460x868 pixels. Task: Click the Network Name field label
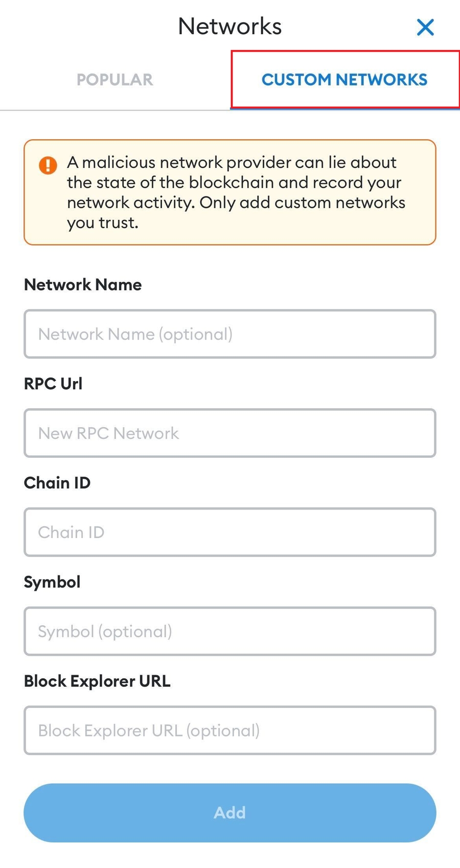point(83,285)
